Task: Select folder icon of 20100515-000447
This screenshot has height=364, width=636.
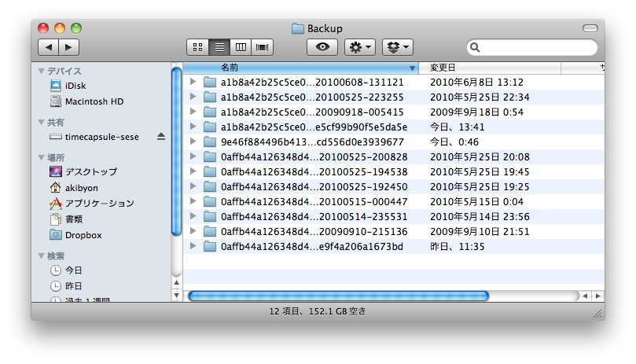Action: point(210,202)
